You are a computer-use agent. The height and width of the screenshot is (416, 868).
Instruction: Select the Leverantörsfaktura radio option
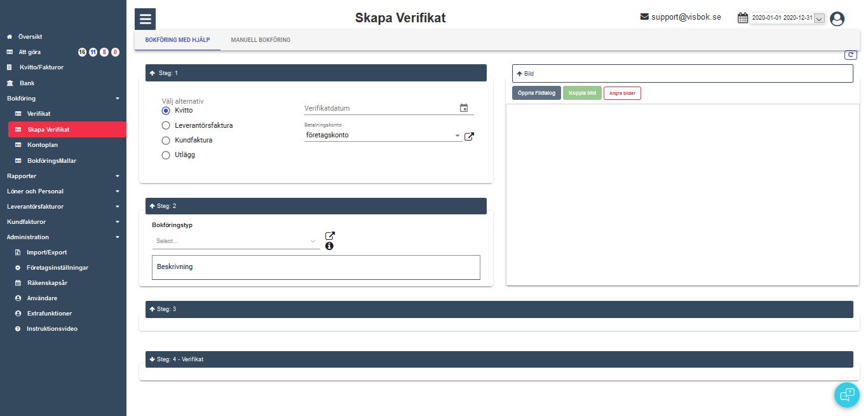166,125
